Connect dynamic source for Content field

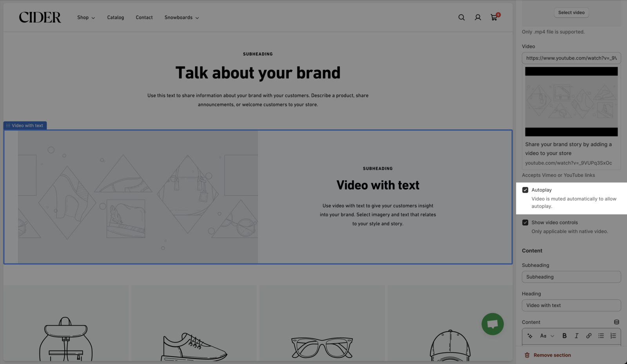tap(616, 322)
